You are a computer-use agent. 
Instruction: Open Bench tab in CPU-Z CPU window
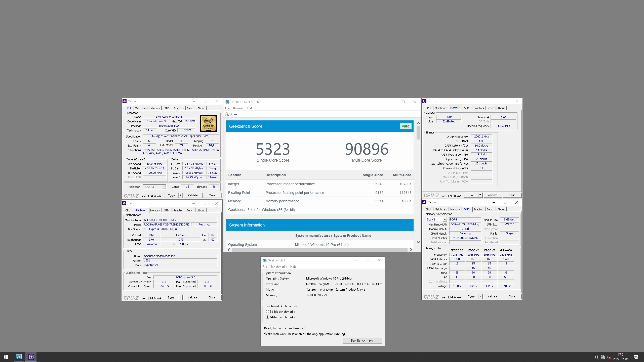pyautogui.click(x=190, y=108)
